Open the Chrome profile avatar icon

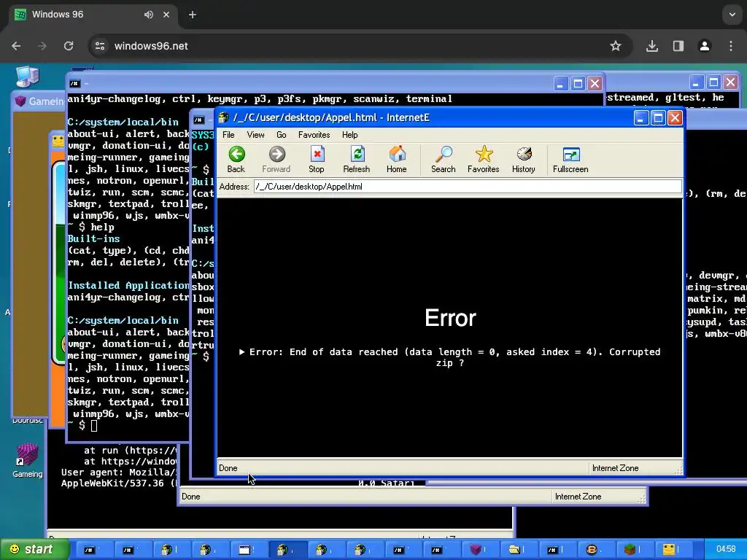[x=705, y=46]
